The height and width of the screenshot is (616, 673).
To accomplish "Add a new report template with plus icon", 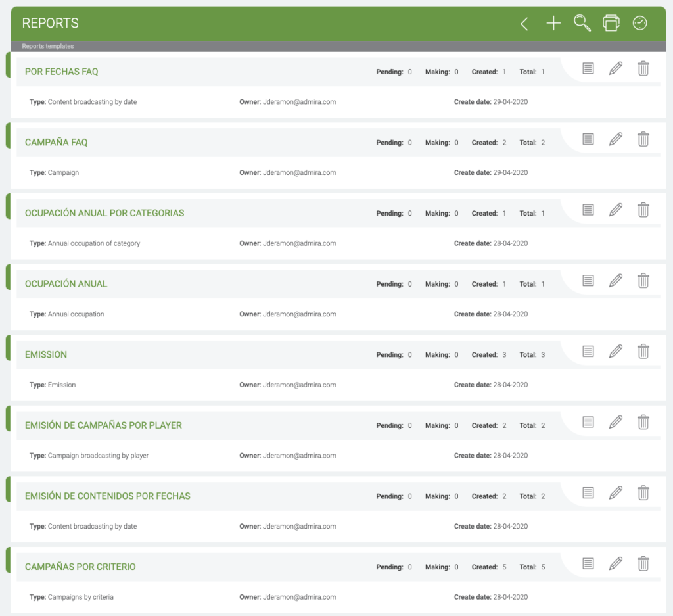I will point(553,24).
